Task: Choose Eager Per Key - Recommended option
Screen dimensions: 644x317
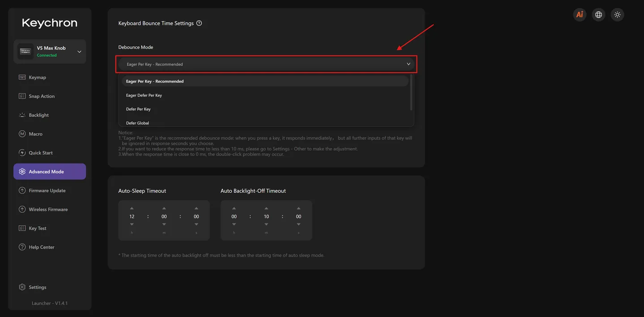Action: pyautogui.click(x=265, y=81)
